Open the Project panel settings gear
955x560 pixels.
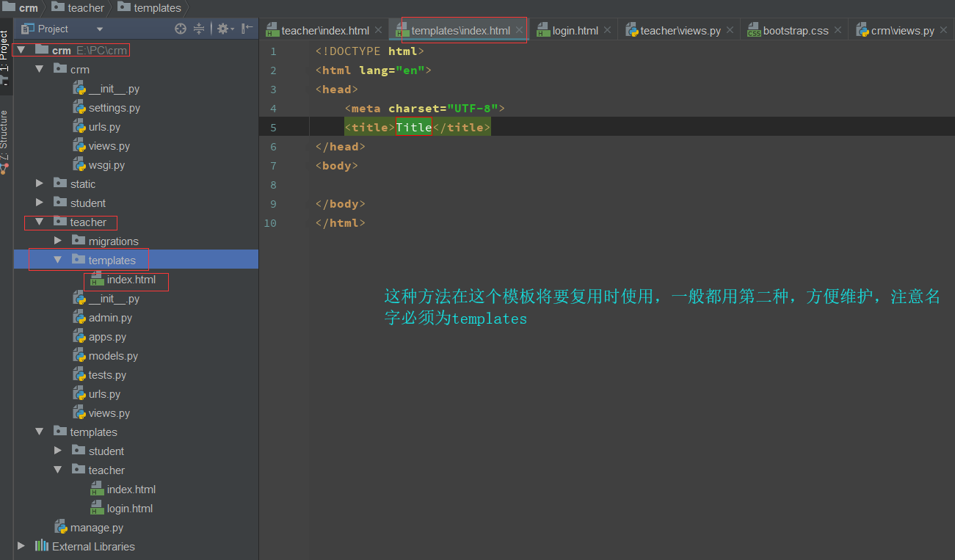(226, 29)
